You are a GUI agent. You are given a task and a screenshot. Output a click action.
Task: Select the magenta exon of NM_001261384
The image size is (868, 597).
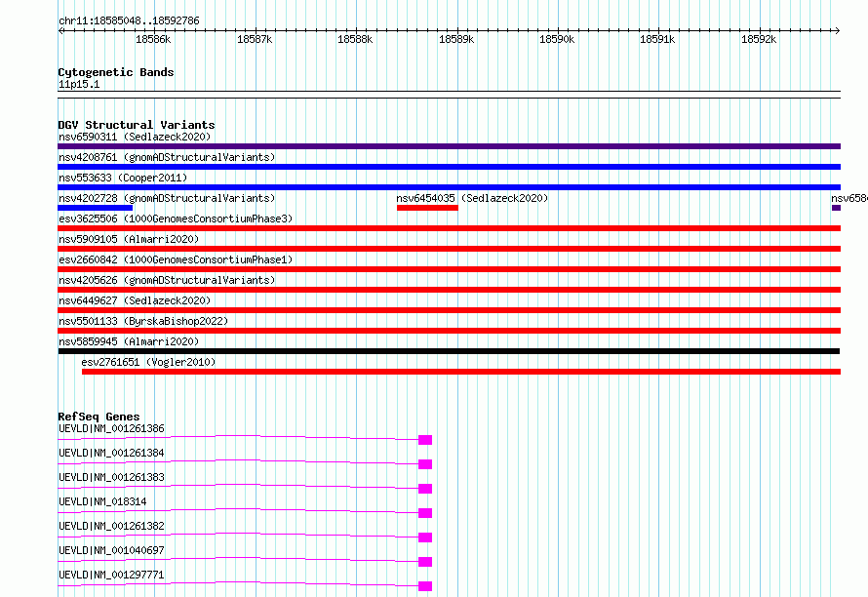point(425,464)
